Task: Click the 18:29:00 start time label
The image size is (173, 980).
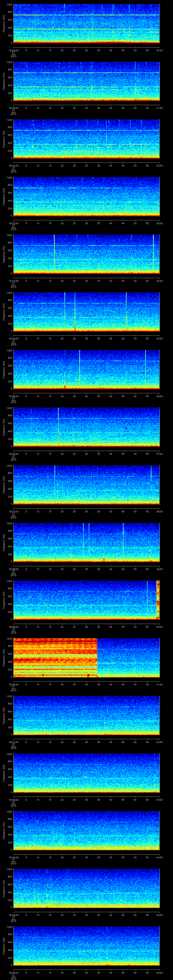Action: point(13,50)
